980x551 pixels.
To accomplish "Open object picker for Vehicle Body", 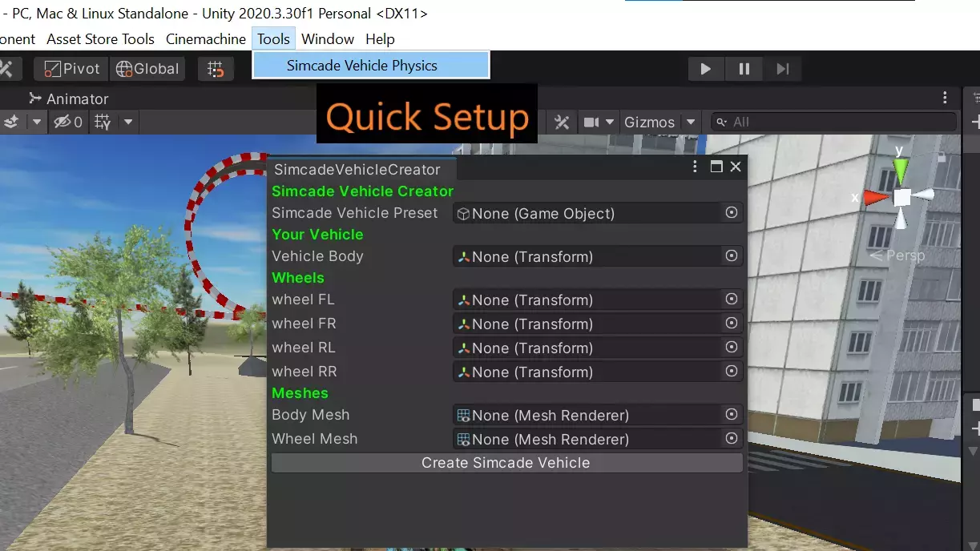I will pyautogui.click(x=732, y=256).
